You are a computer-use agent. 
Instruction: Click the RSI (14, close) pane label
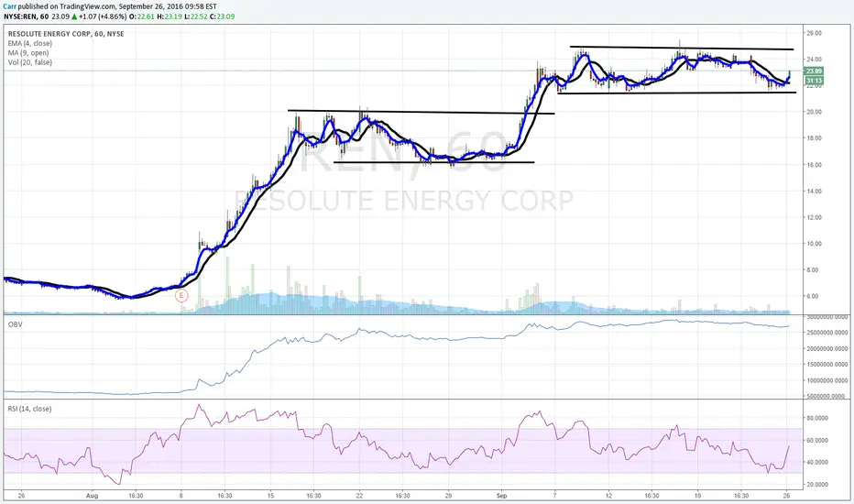pyautogui.click(x=29, y=409)
